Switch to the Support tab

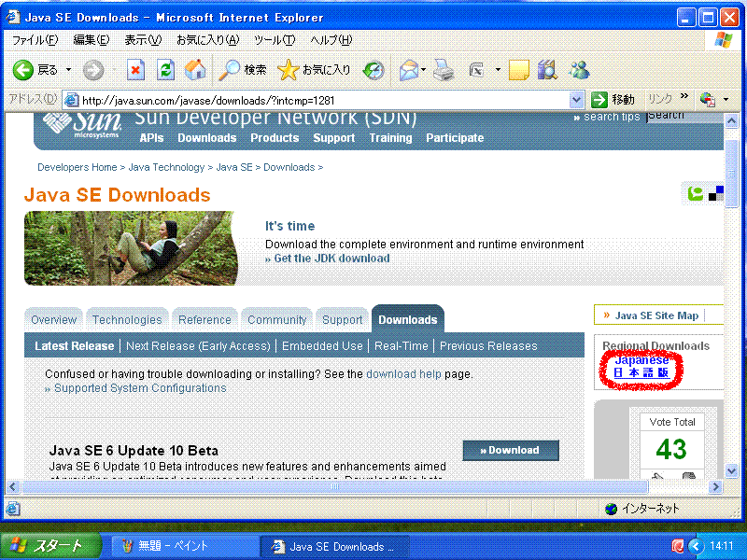pyautogui.click(x=342, y=319)
